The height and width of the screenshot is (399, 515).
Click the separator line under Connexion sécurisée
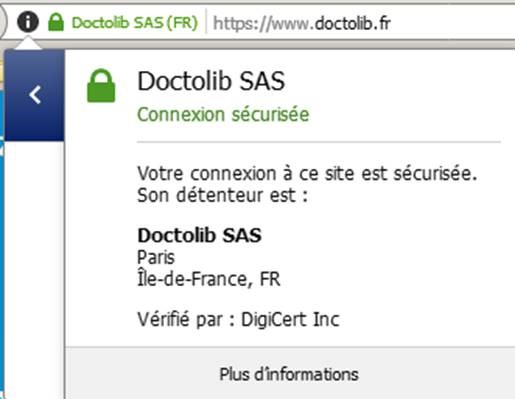[x=319, y=142]
